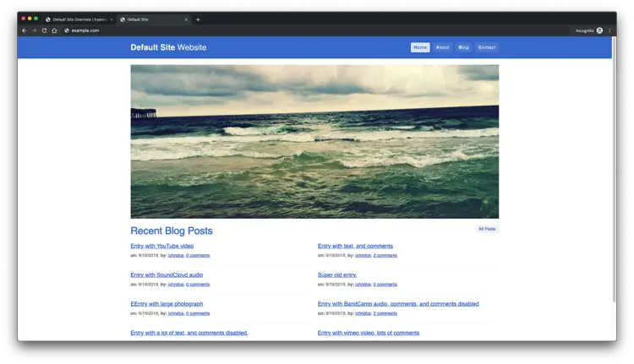
Task: Click the Recent Blog Posts heading
Action: point(172,231)
